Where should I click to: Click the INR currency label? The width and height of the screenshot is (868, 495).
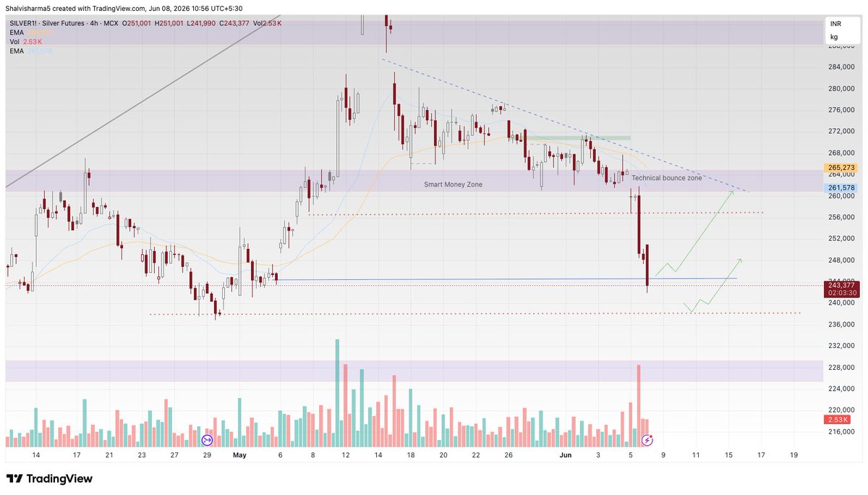(x=835, y=24)
